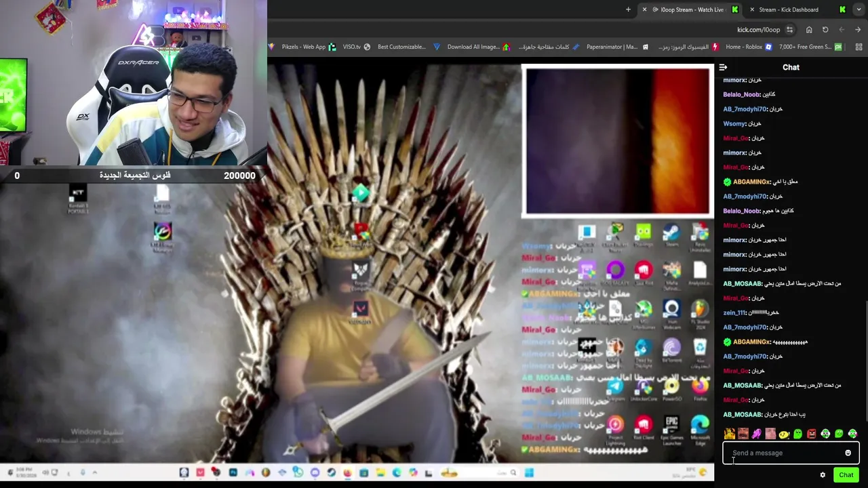Image resolution: width=868 pixels, height=488 pixels.
Task: Click the Chat panel header title
Action: 791,67
